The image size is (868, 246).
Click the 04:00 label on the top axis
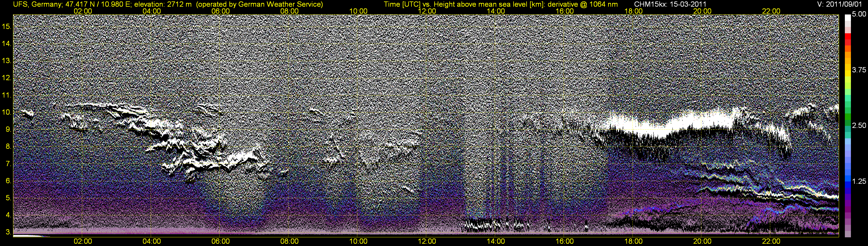pos(152,11)
